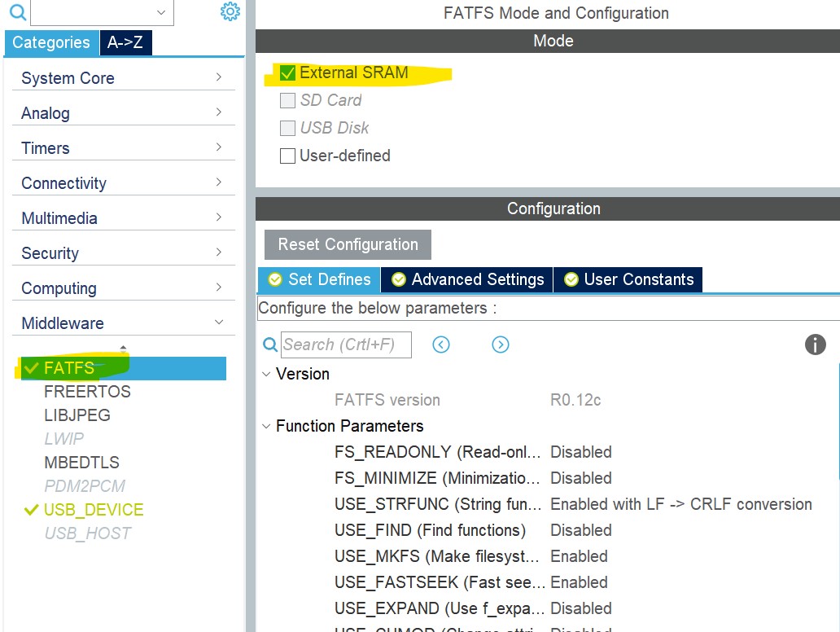
Task: Click the Reset Configuration button
Action: [x=348, y=244]
